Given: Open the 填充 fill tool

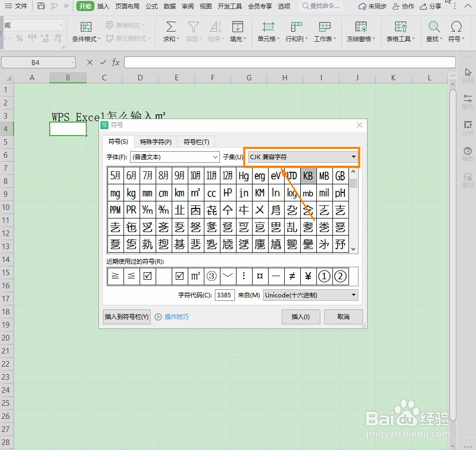Looking at the screenshot, I should coord(237,32).
